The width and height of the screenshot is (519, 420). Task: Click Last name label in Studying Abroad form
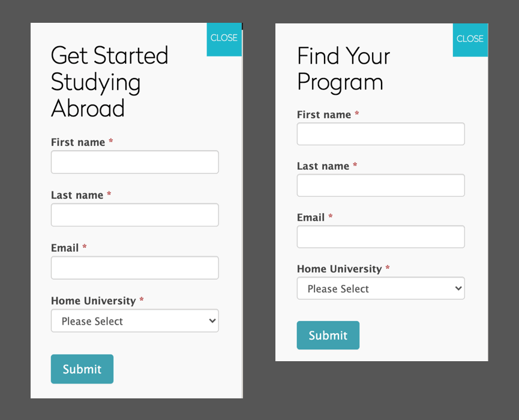click(x=77, y=195)
